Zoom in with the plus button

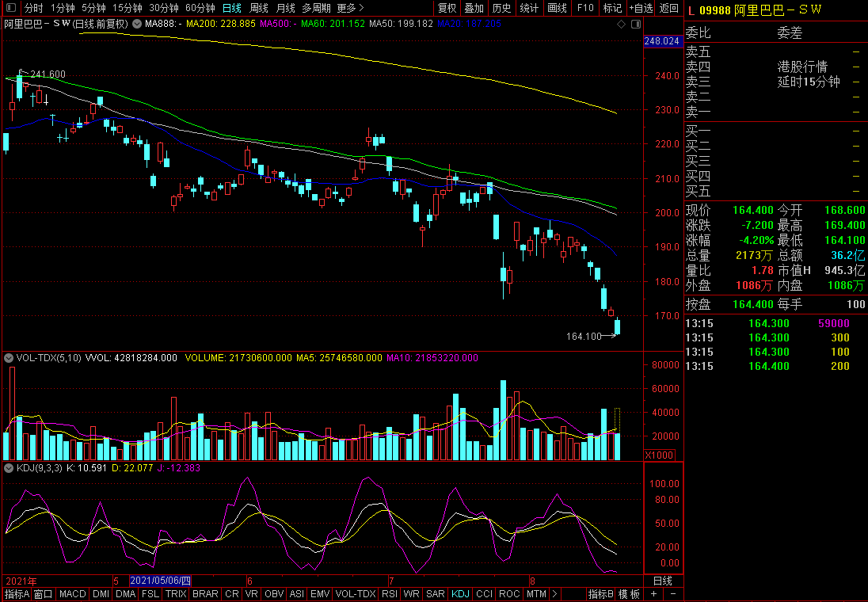pyautogui.click(x=653, y=594)
